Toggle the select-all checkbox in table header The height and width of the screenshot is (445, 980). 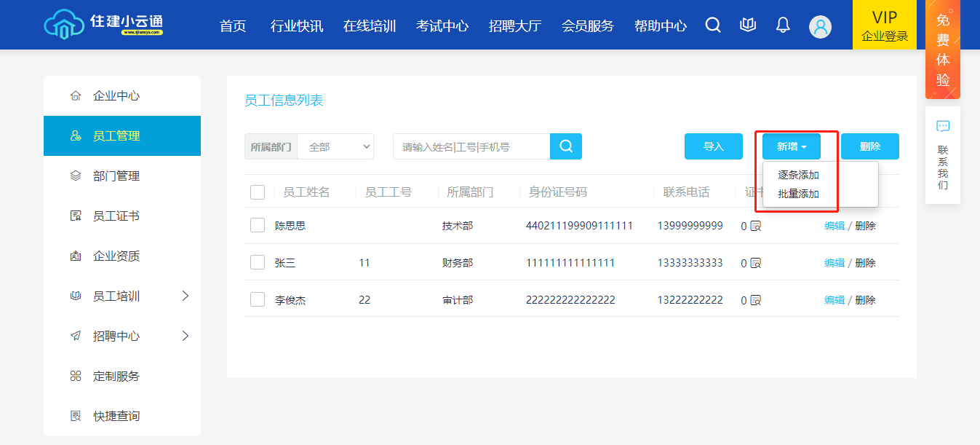pyautogui.click(x=258, y=192)
